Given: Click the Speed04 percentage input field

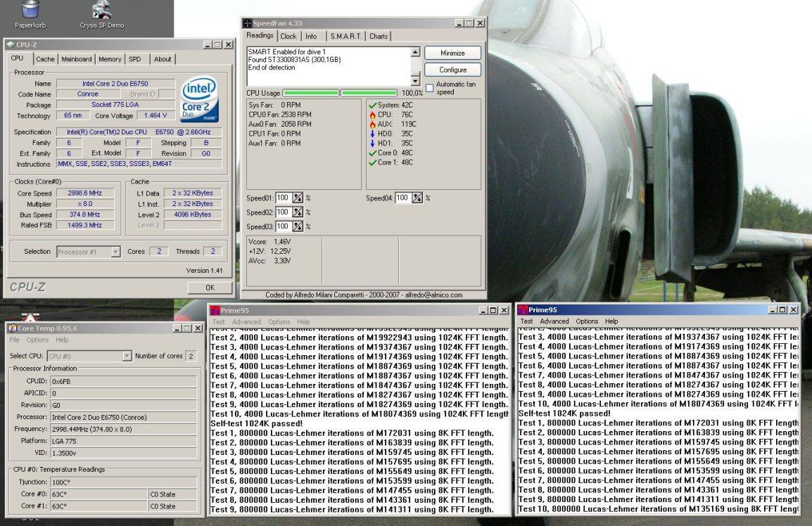Looking at the screenshot, I should tap(403, 198).
